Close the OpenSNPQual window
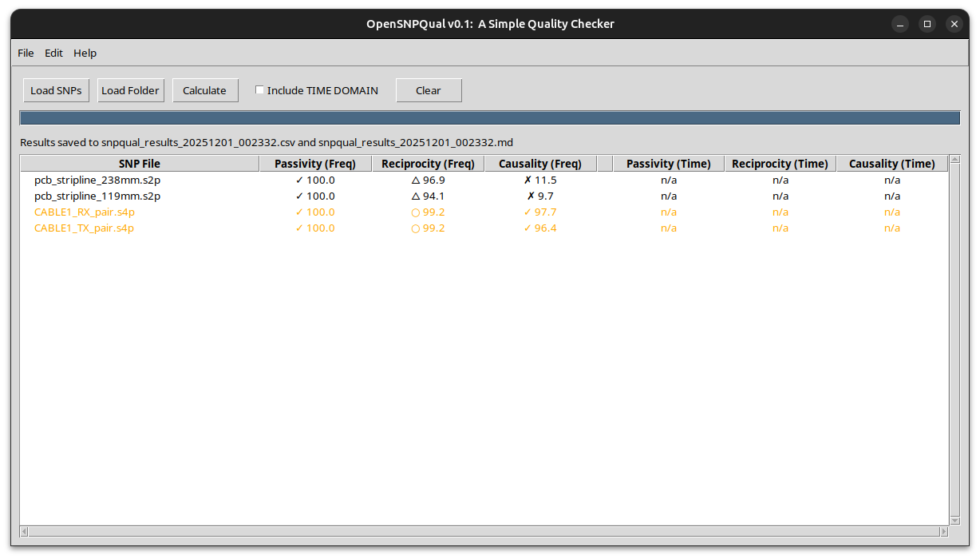The image size is (980, 559). (954, 24)
